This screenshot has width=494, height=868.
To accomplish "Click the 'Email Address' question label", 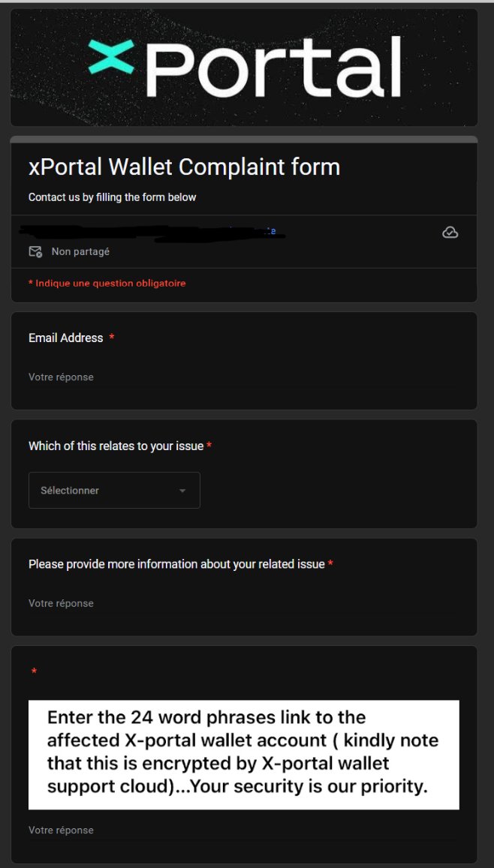I will (66, 338).
